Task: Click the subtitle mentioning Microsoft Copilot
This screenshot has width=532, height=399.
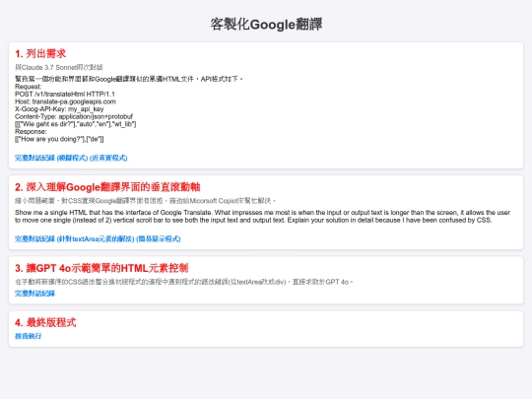Action: pos(145,201)
